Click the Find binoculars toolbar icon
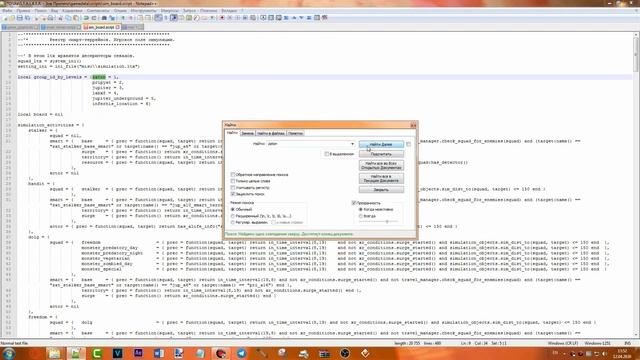This screenshot has width=640, height=360. [x=103, y=18]
